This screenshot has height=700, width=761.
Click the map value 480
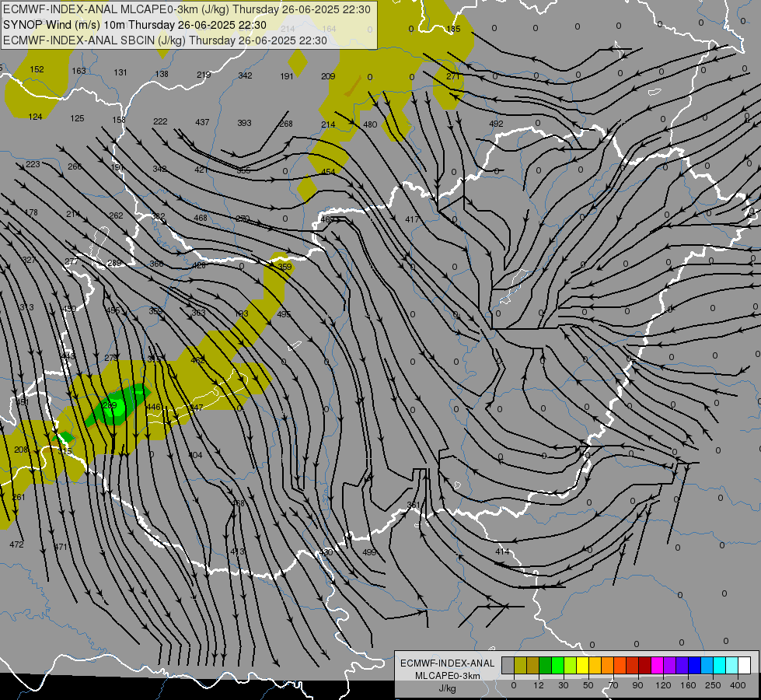pyautogui.click(x=370, y=124)
